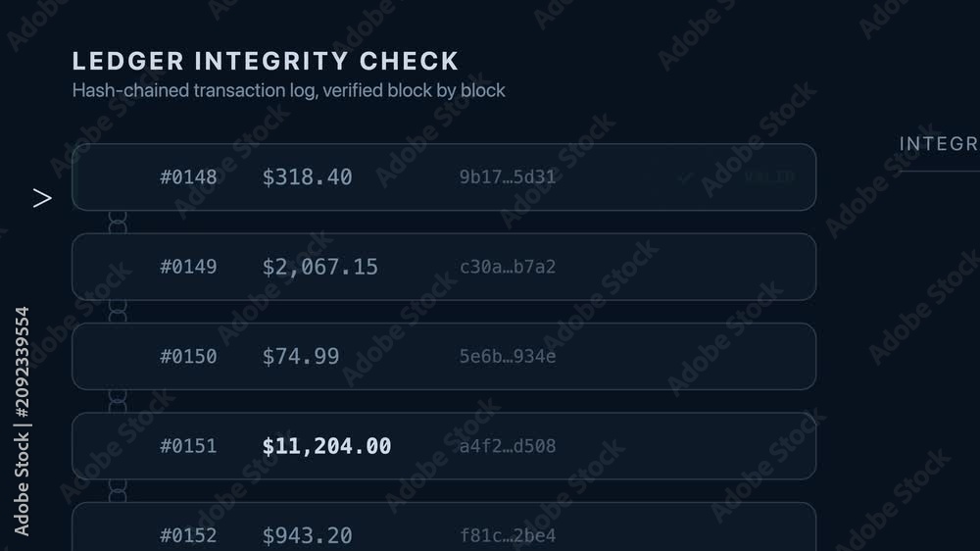The height and width of the screenshot is (551, 980).
Task: Click the amount $943.20
Action: pos(307,535)
